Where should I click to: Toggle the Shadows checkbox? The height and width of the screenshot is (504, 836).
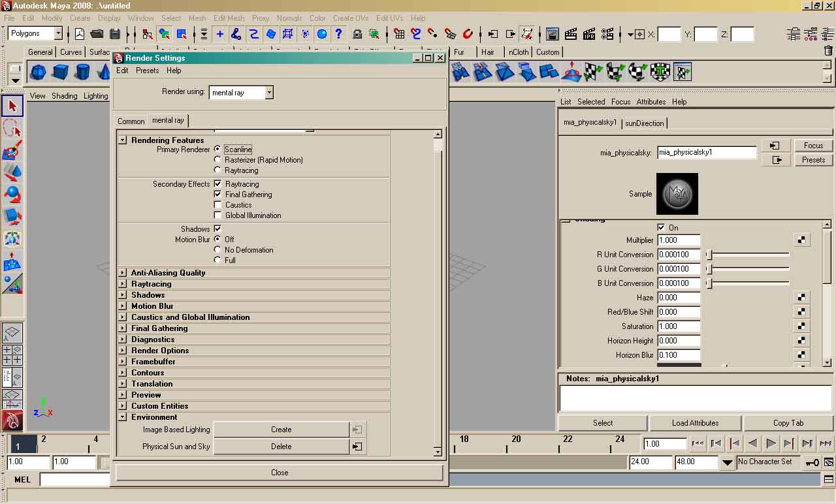click(217, 229)
